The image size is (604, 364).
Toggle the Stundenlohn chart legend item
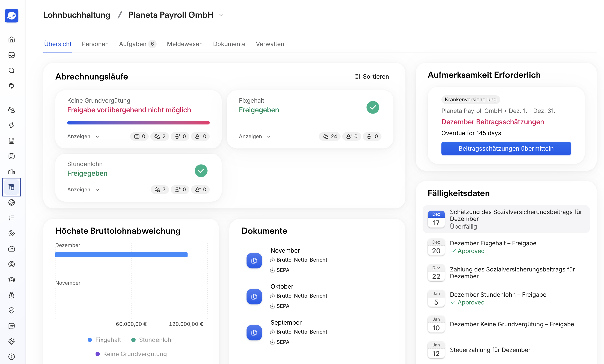pyautogui.click(x=153, y=340)
